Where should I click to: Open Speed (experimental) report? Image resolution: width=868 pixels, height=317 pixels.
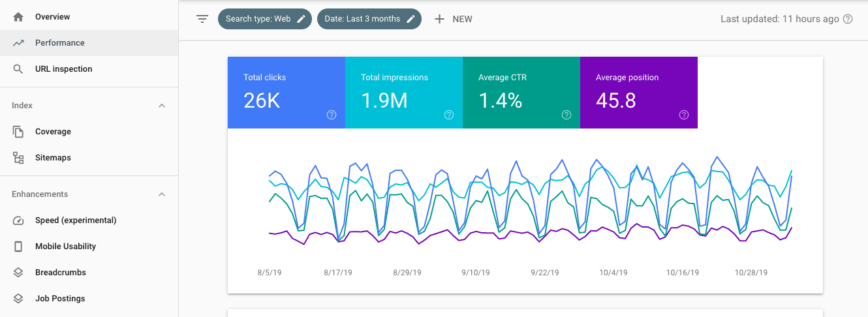(x=75, y=220)
